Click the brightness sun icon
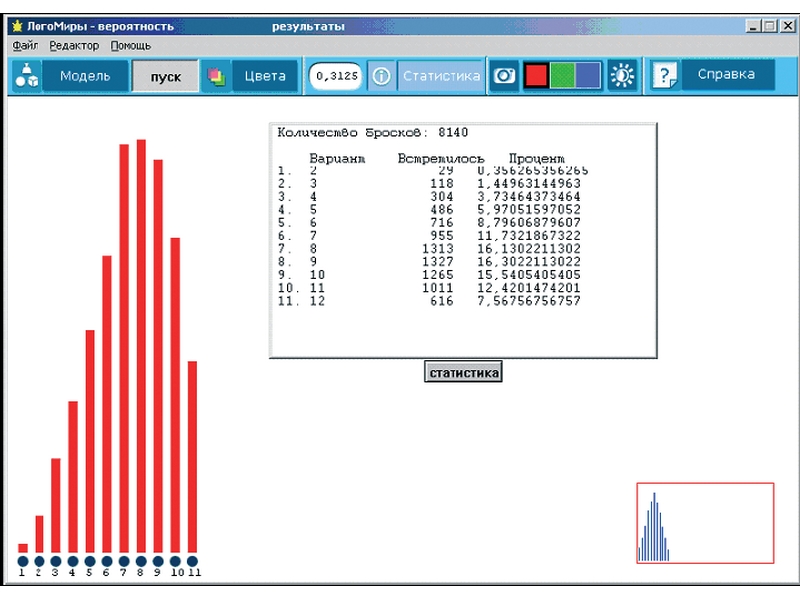 click(623, 76)
